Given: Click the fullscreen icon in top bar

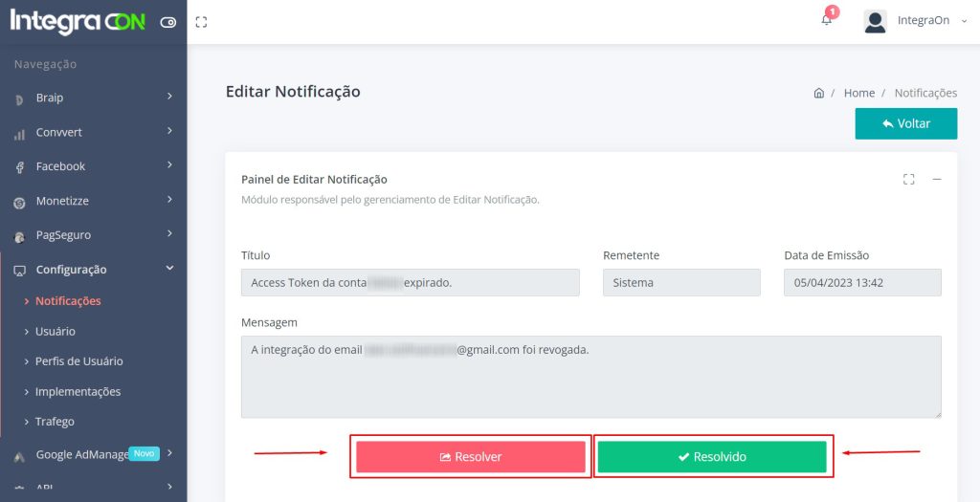Looking at the screenshot, I should click(201, 21).
